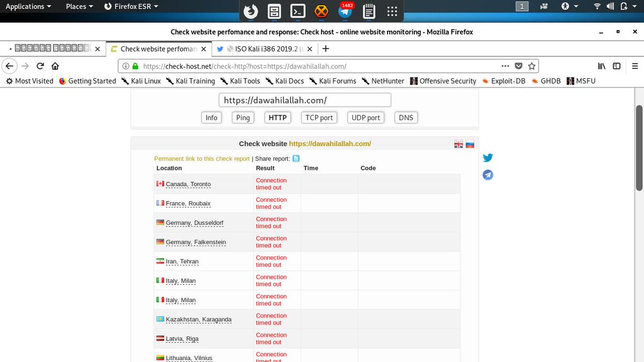Open Firefox from the dock
This screenshot has height=362, width=644.
tap(250, 11)
